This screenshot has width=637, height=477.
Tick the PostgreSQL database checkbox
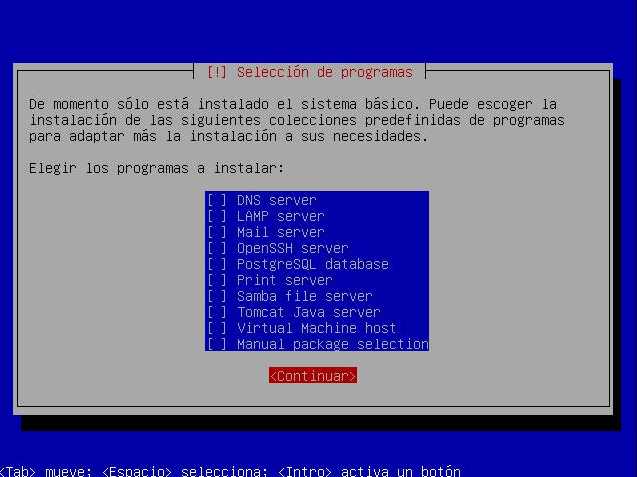coord(217,265)
